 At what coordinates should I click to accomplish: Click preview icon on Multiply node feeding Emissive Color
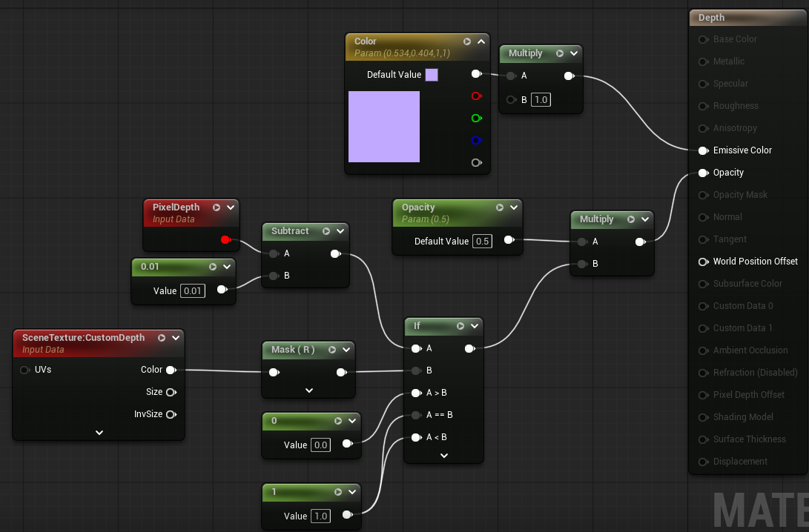560,53
